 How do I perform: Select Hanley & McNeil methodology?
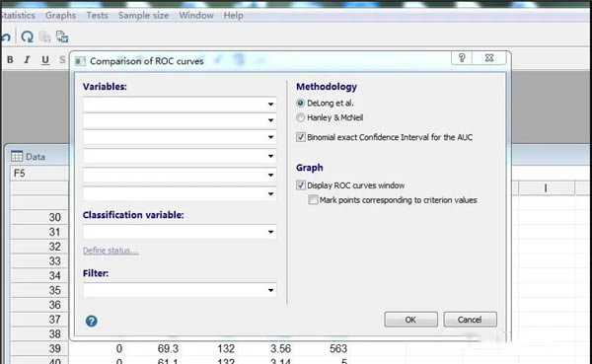[x=301, y=117]
